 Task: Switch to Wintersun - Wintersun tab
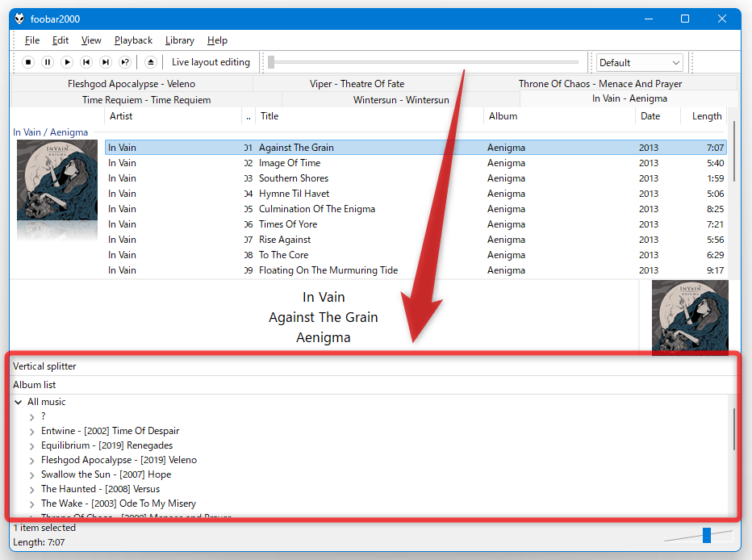[401, 100]
